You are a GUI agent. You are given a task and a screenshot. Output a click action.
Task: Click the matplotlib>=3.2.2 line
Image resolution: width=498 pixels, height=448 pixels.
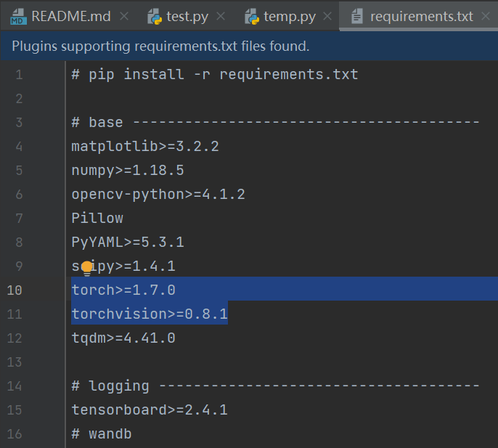click(145, 147)
